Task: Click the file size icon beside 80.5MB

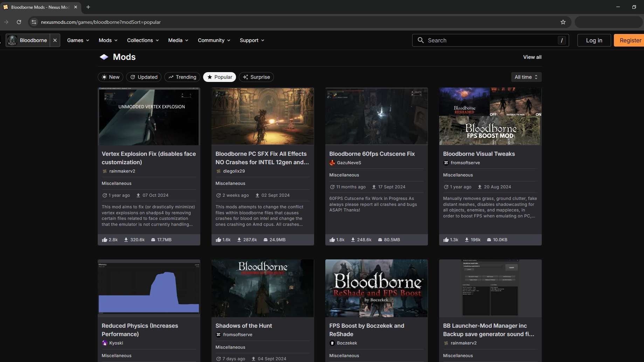Action: pyautogui.click(x=380, y=240)
